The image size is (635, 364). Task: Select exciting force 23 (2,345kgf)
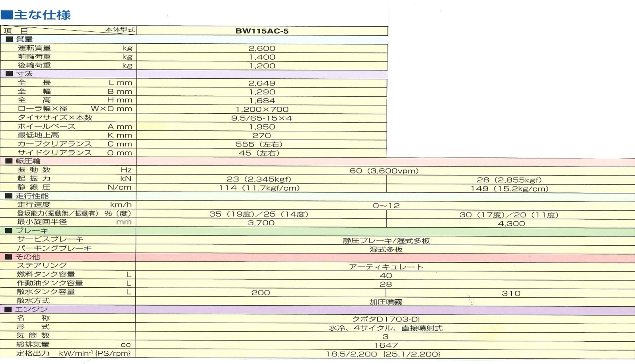(259, 180)
